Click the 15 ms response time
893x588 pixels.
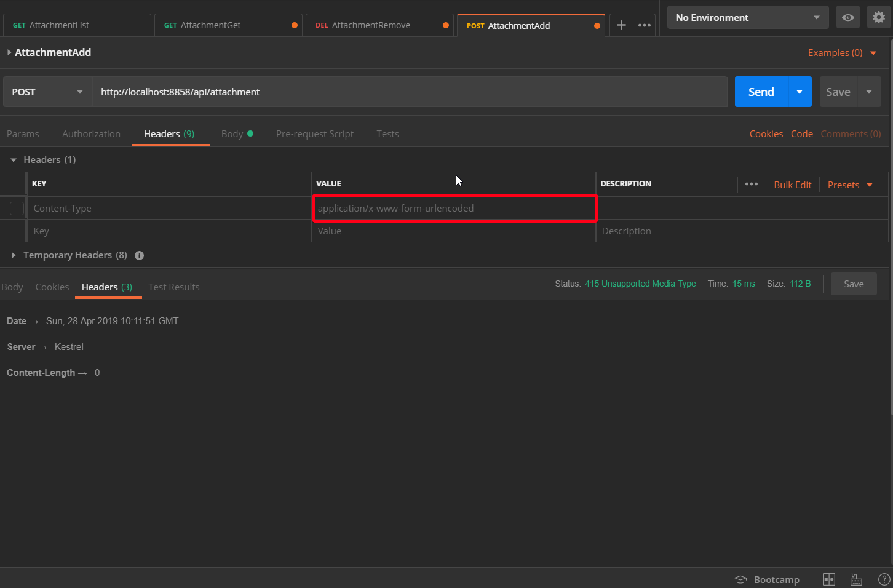tap(744, 284)
